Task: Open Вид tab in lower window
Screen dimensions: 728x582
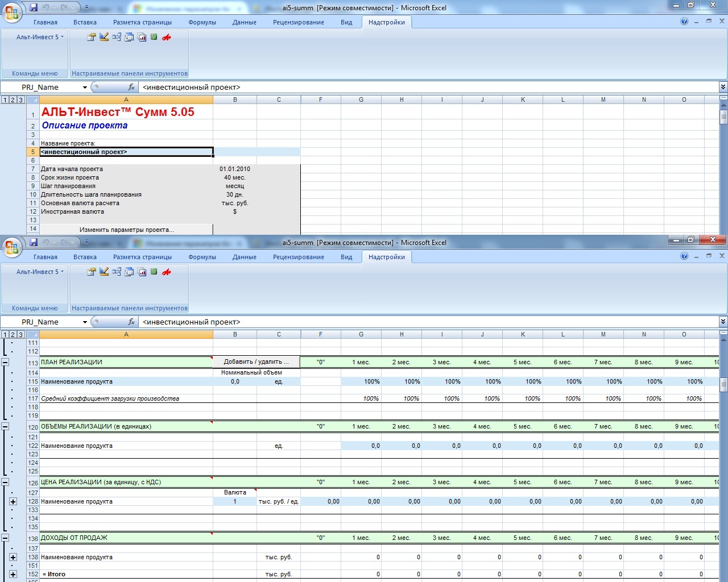Action: click(346, 257)
